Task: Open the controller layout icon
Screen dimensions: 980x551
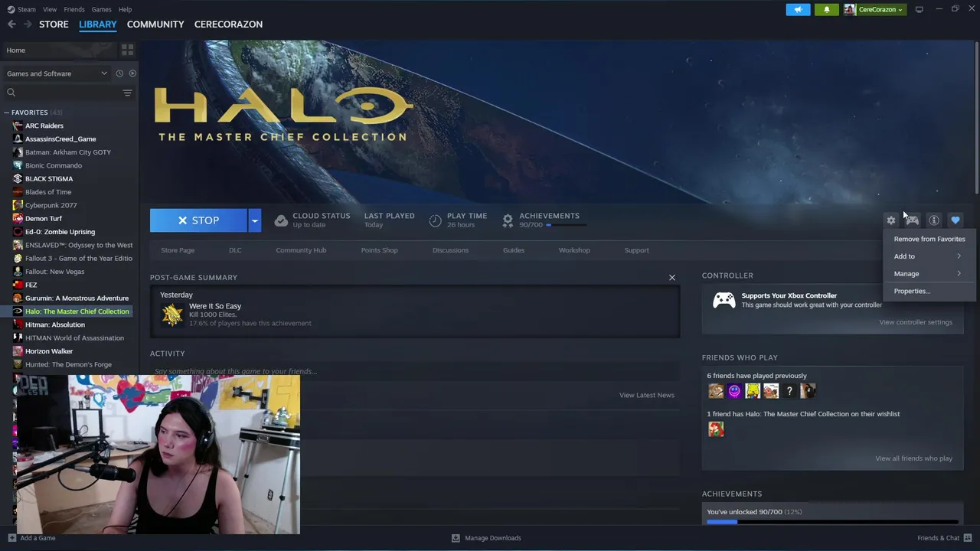Action: pos(913,220)
